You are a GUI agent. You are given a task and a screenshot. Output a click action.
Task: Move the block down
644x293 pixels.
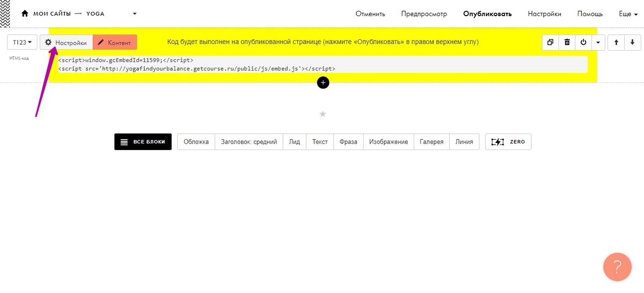pos(632,42)
